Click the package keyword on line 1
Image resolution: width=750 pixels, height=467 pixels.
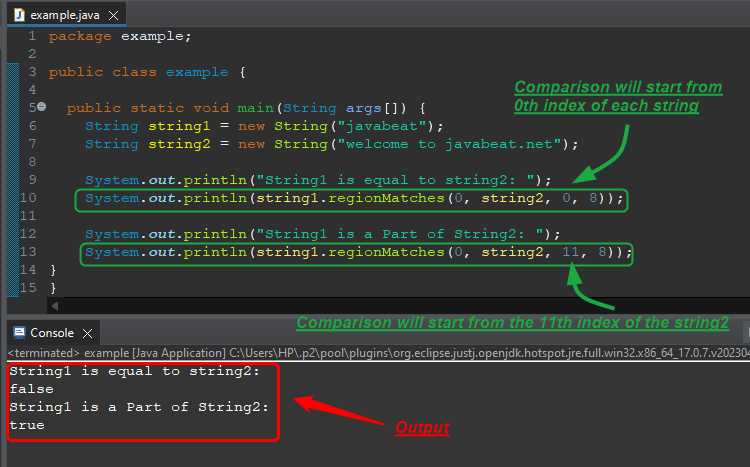(80, 36)
